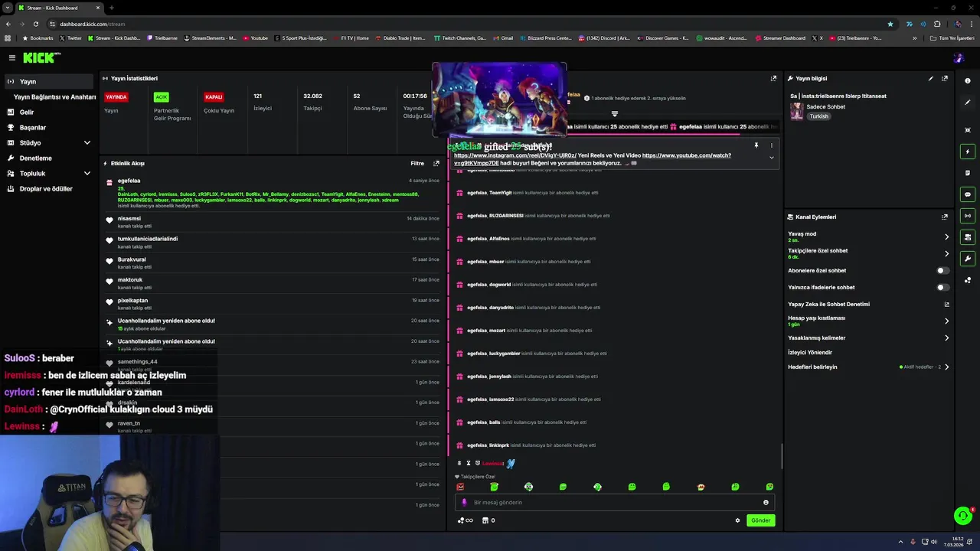Open Denetleme in the sidebar

tap(36, 158)
